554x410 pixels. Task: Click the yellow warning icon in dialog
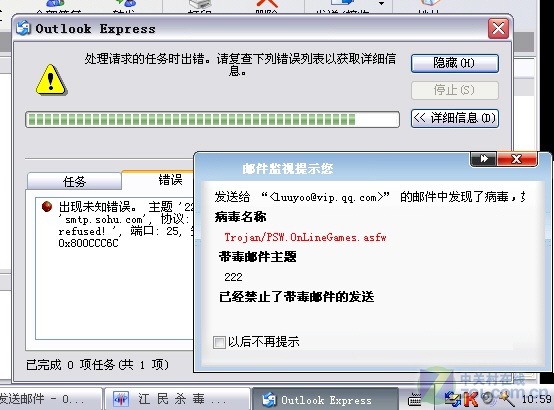[x=51, y=80]
